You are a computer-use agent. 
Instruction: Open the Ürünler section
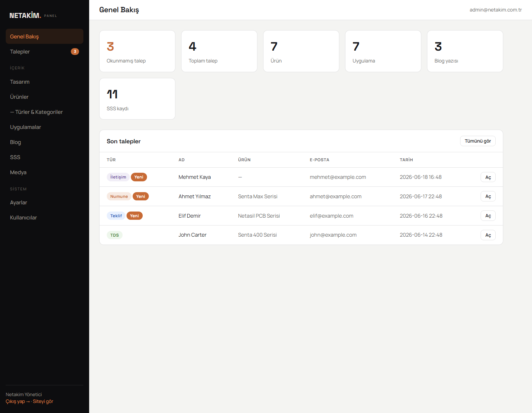45,97
